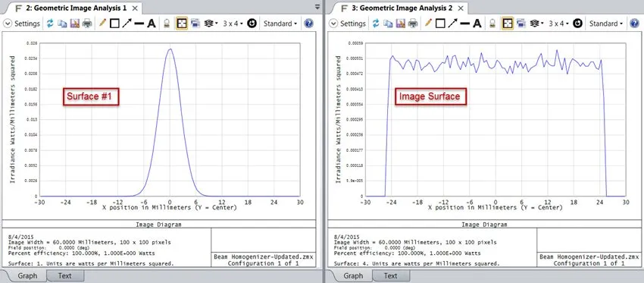Viewport: 644px width, 283px height.
Task: Open the 3 x 4 dropdown in Analysis 1
Action: (233, 24)
